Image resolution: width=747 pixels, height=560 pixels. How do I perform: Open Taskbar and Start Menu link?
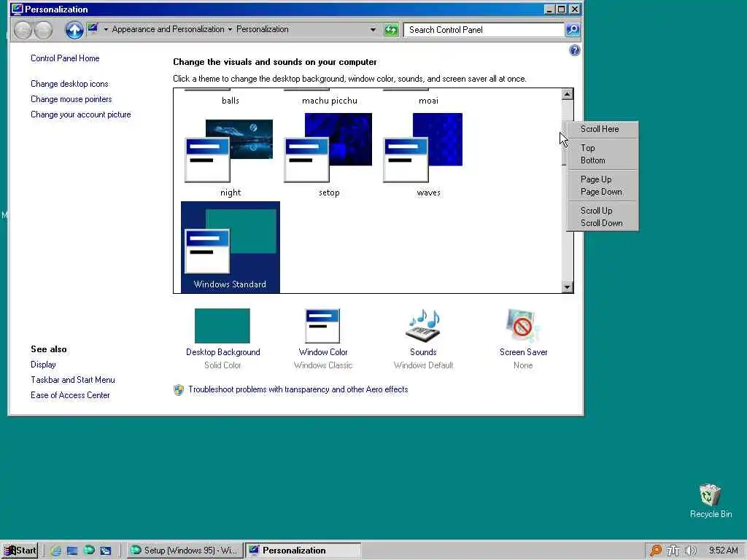(72, 379)
